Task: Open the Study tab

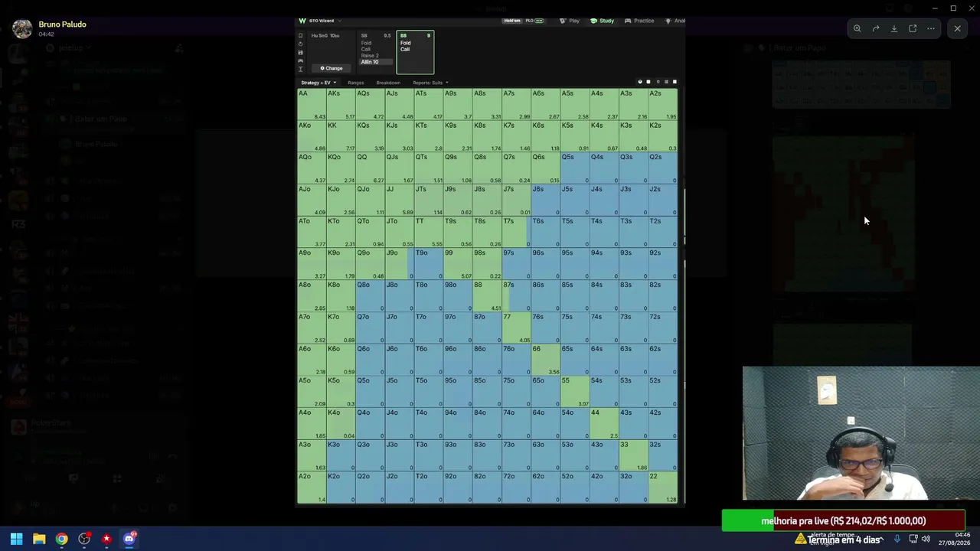Action: pos(602,21)
